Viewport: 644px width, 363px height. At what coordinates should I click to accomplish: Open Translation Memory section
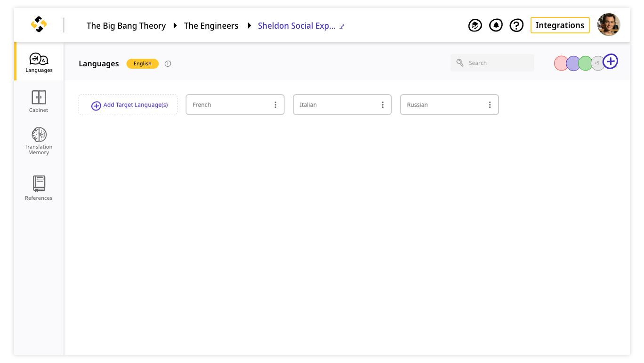[x=39, y=141]
